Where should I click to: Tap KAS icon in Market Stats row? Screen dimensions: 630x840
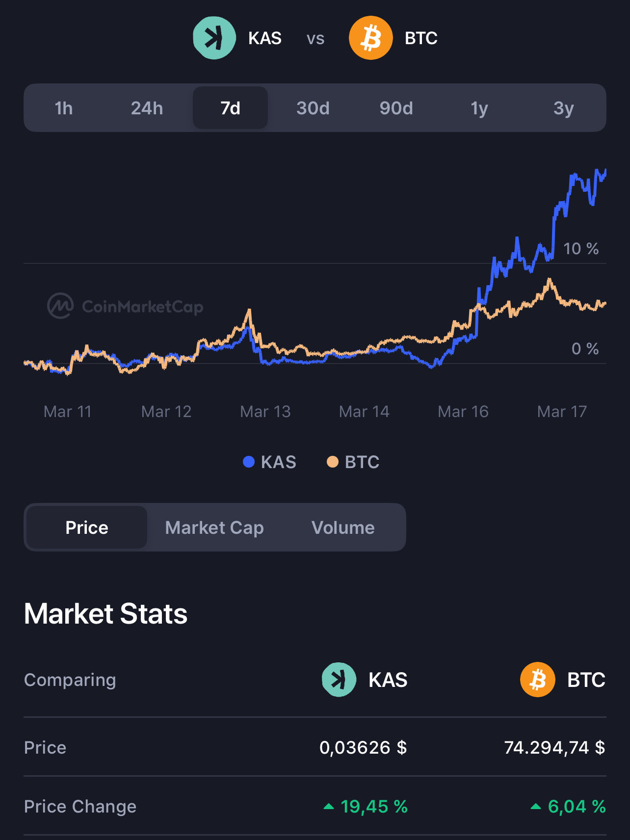[x=339, y=680]
